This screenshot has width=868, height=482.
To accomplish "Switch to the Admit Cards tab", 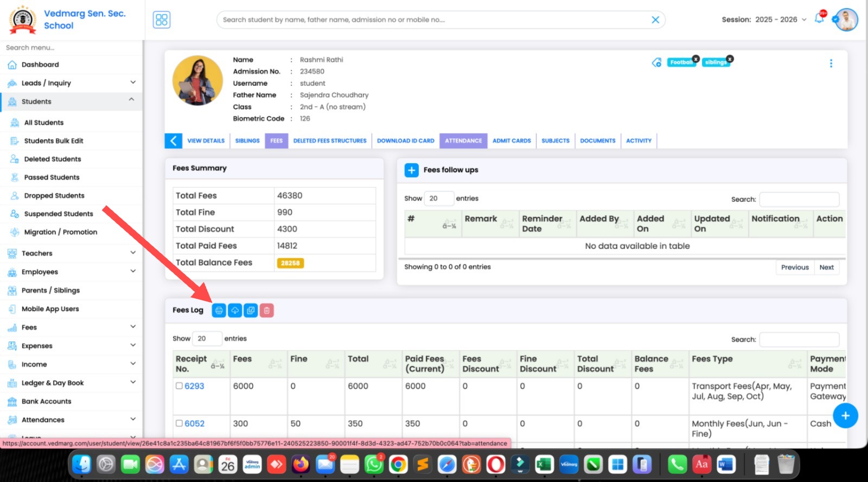I will 512,141.
